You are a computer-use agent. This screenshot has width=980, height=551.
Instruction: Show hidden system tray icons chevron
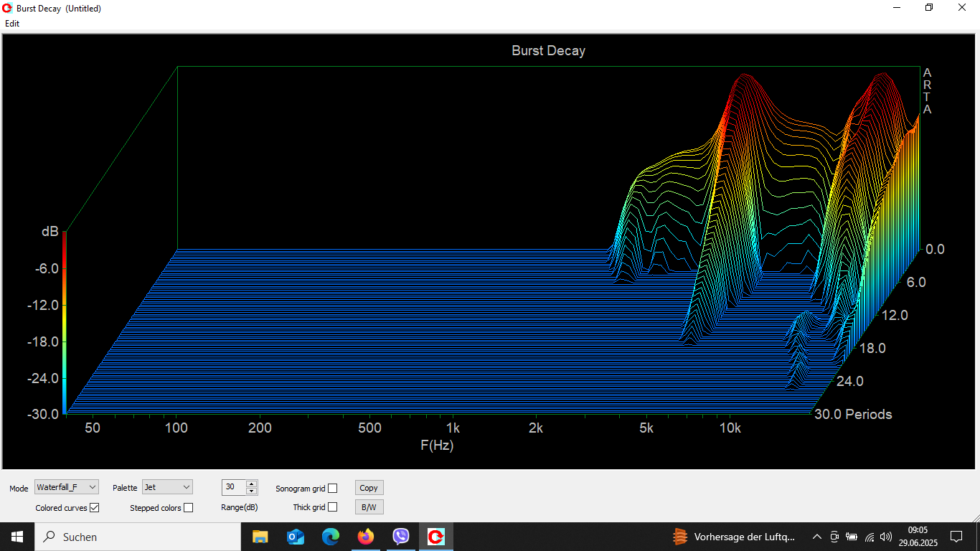(x=816, y=537)
